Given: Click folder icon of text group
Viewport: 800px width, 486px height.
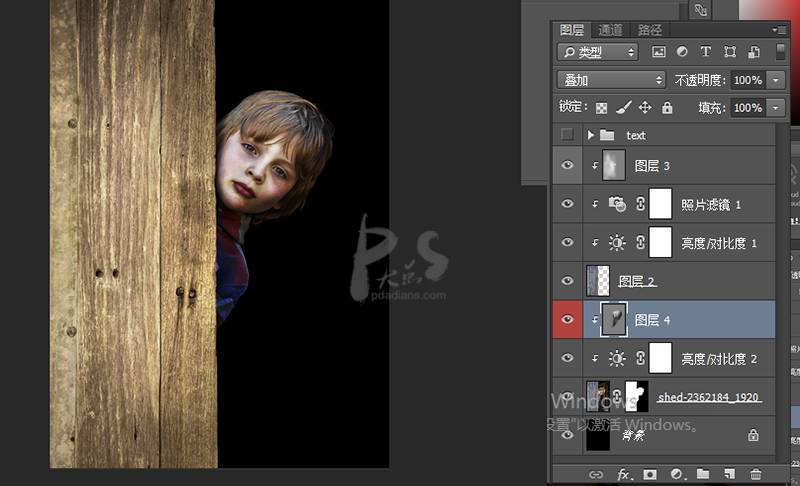Looking at the screenshot, I should coord(607,135).
